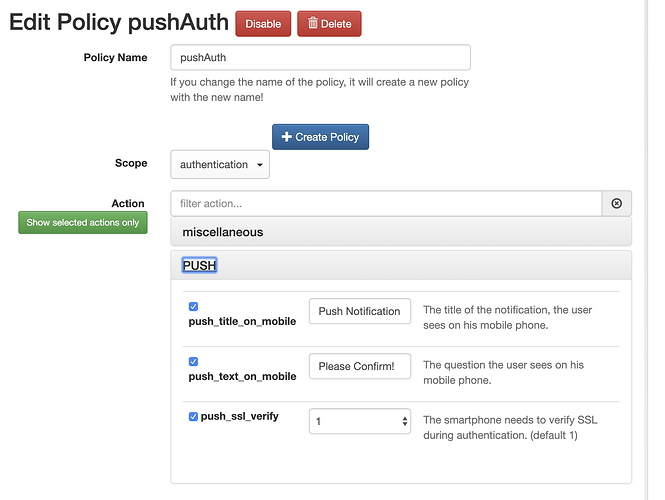Click the push_ssl_verify label text
This screenshot has height=500, width=665.
click(240, 416)
